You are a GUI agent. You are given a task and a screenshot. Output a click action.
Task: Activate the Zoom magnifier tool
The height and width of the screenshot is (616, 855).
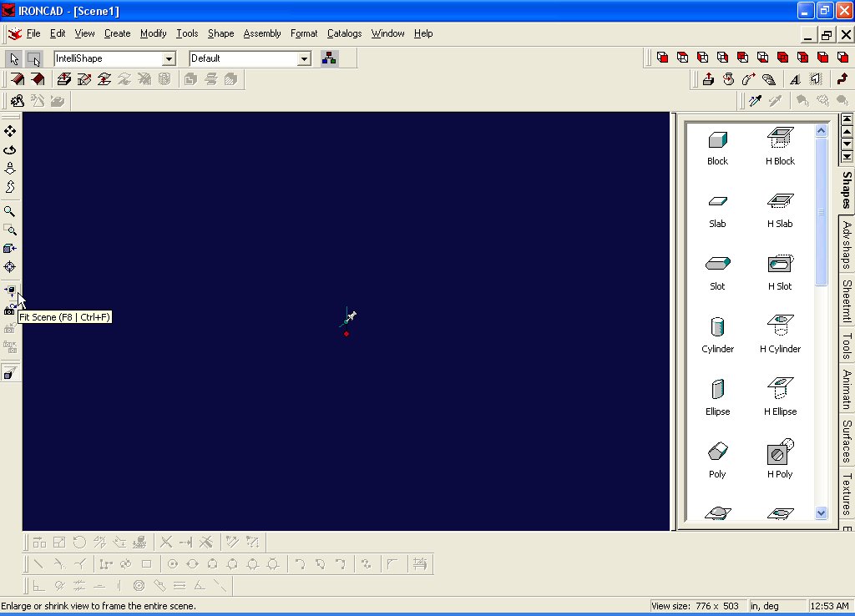click(10, 211)
